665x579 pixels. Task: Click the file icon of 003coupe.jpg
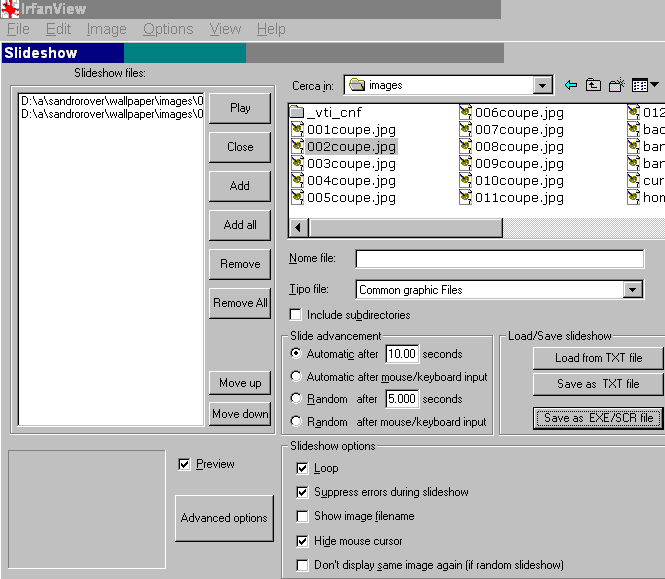point(297,163)
